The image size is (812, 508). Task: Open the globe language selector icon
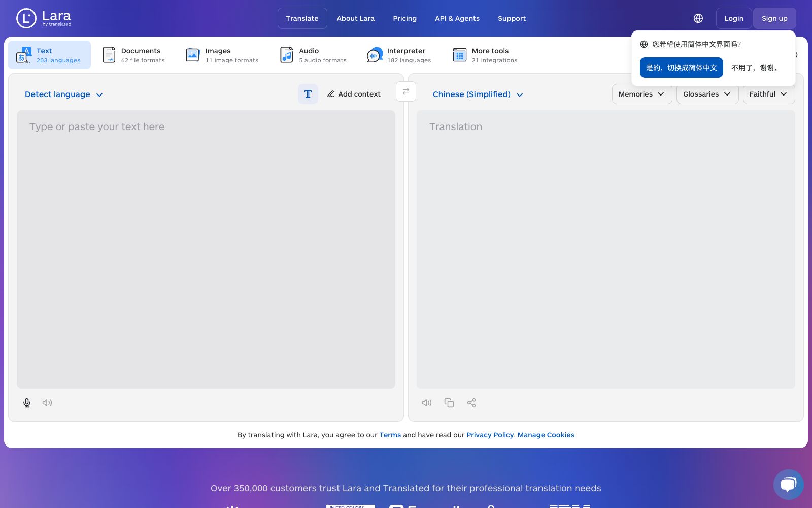[x=698, y=18]
